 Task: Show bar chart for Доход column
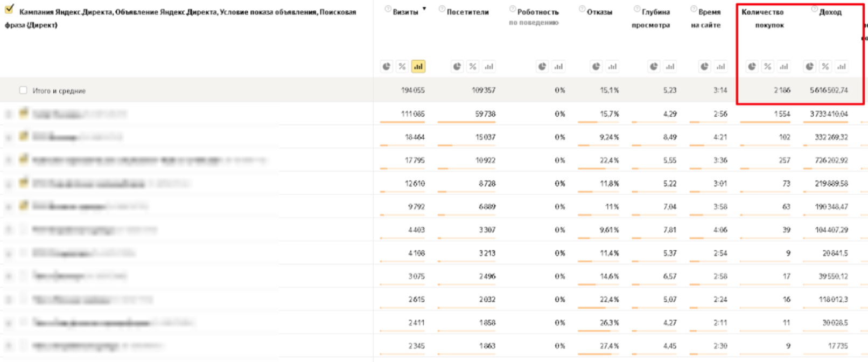point(842,66)
